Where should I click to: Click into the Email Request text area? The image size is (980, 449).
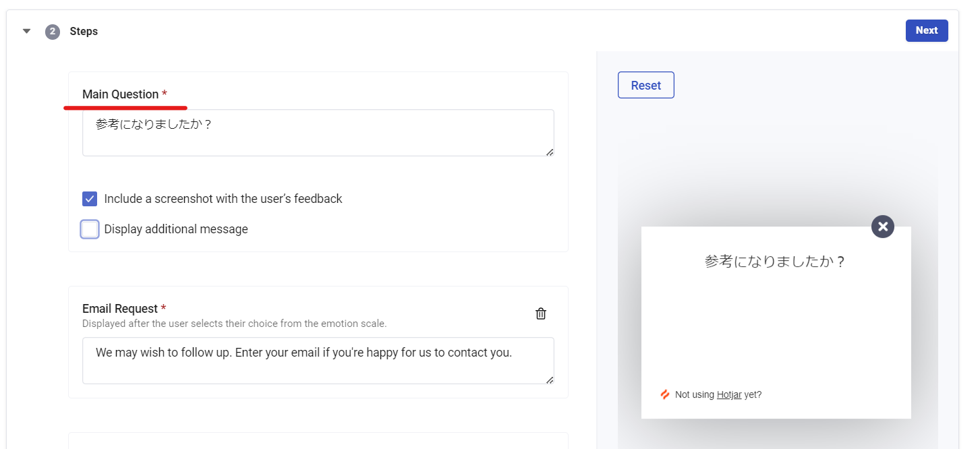(317, 361)
